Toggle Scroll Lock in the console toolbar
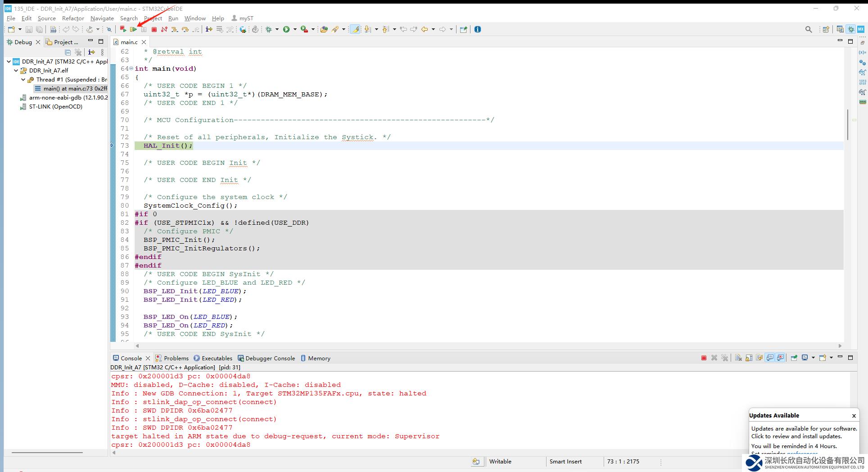This screenshot has width=868, height=472. pyautogui.click(x=749, y=358)
